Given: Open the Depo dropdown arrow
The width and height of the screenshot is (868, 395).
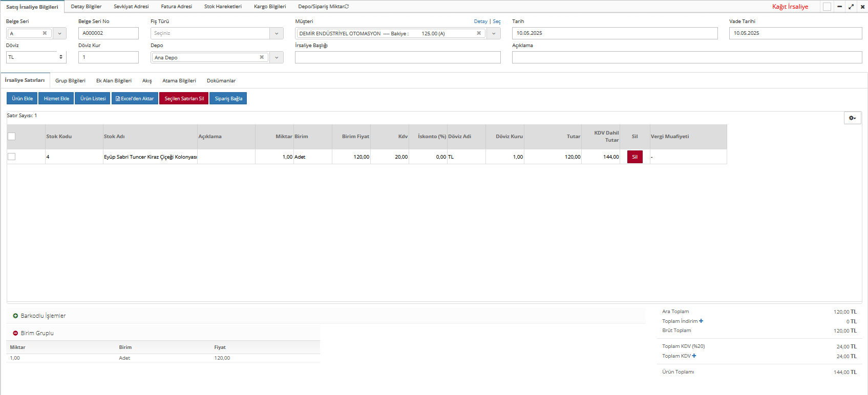Looking at the screenshot, I should click(x=277, y=57).
